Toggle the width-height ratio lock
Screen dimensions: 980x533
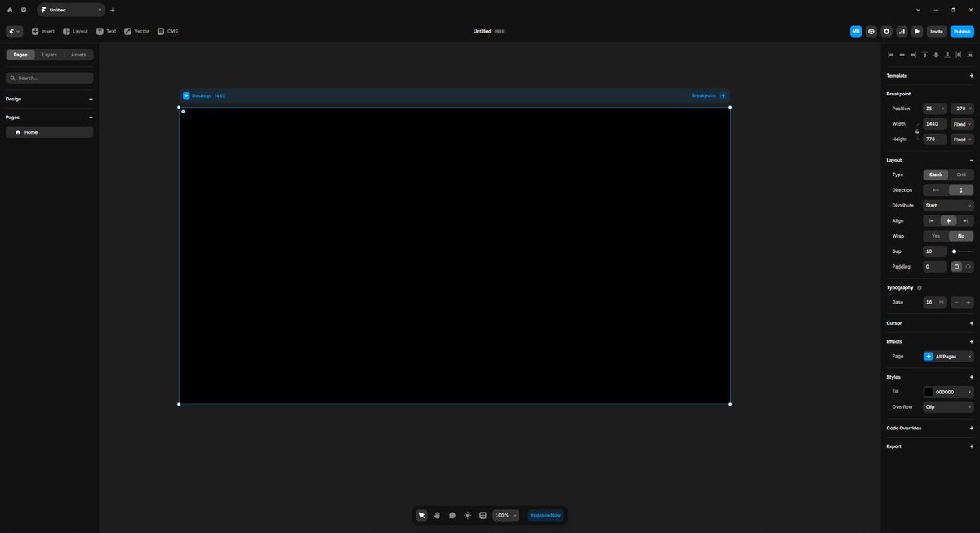pos(917,131)
